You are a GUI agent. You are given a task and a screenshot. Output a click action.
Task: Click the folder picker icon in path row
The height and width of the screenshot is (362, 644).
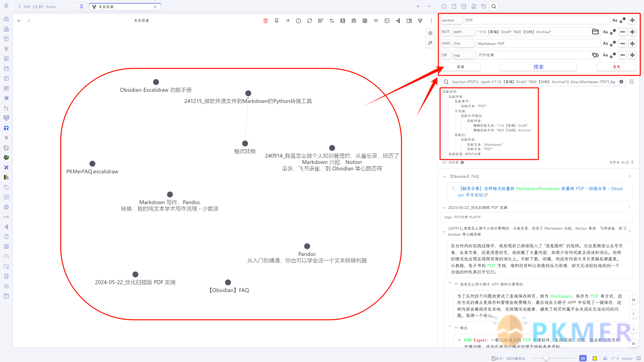pyautogui.click(x=595, y=32)
